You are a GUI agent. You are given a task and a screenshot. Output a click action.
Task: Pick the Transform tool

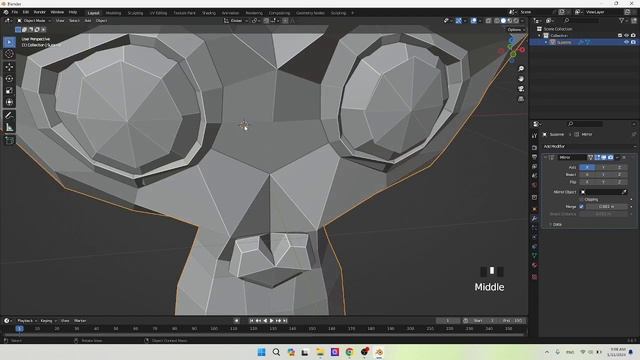click(9, 102)
